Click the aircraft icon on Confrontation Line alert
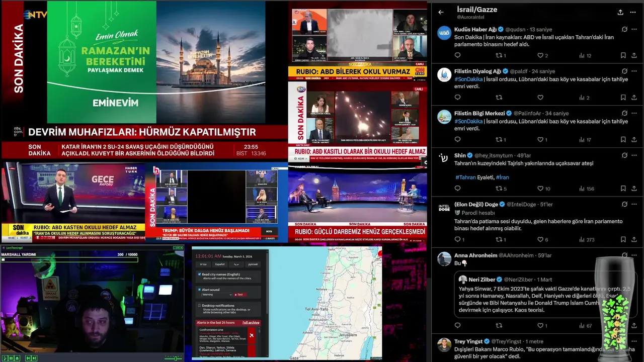 [252, 335]
